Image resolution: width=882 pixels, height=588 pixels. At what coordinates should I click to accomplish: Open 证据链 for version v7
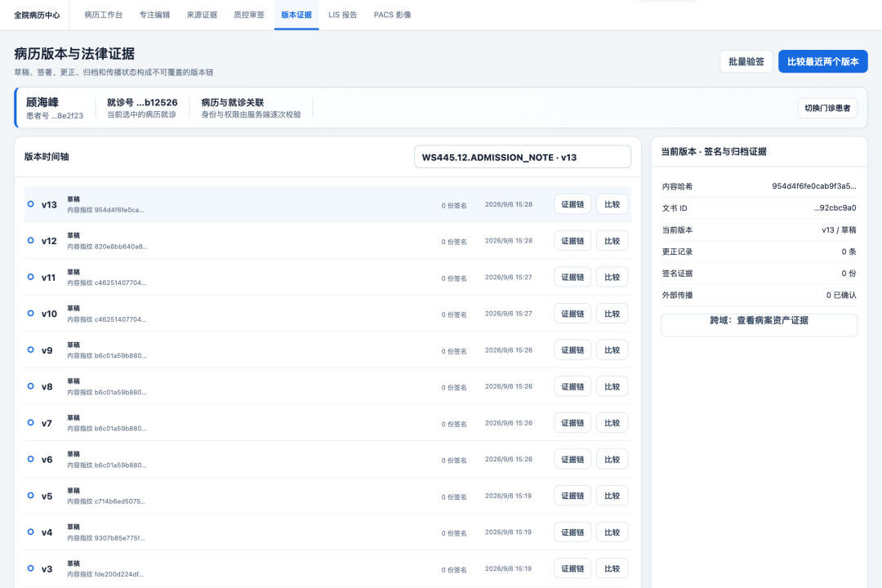pyautogui.click(x=572, y=422)
